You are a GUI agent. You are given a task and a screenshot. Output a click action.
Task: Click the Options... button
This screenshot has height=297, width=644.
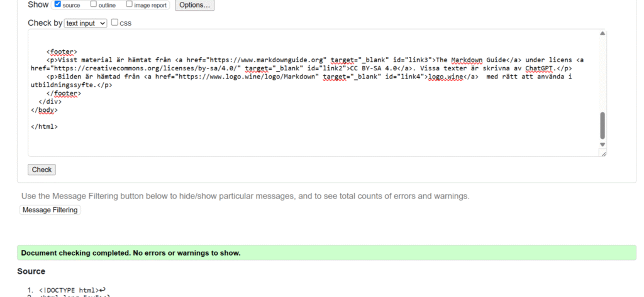(194, 5)
